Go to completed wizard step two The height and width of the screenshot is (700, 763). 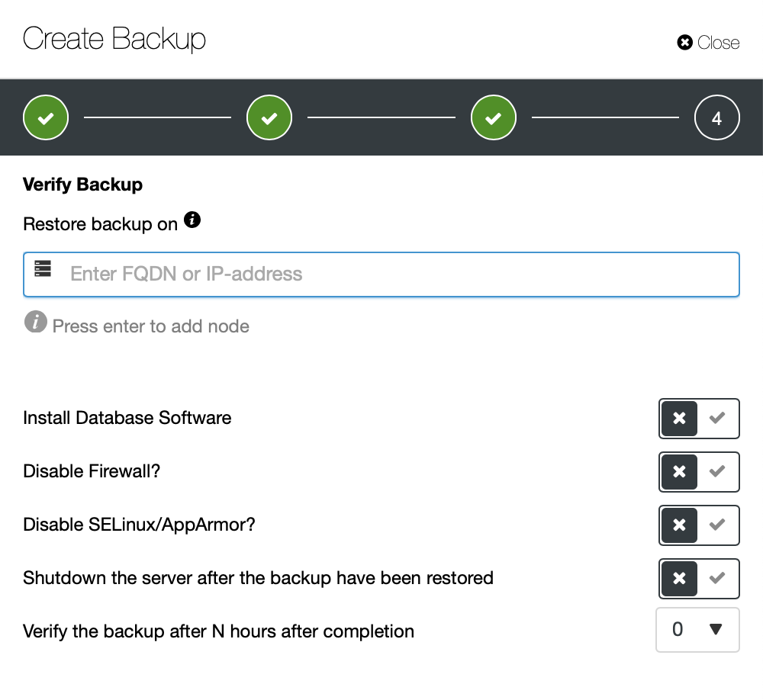click(x=269, y=117)
